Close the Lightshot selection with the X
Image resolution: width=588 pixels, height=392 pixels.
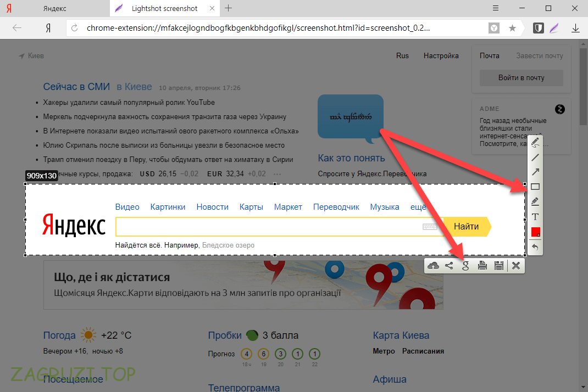click(516, 266)
